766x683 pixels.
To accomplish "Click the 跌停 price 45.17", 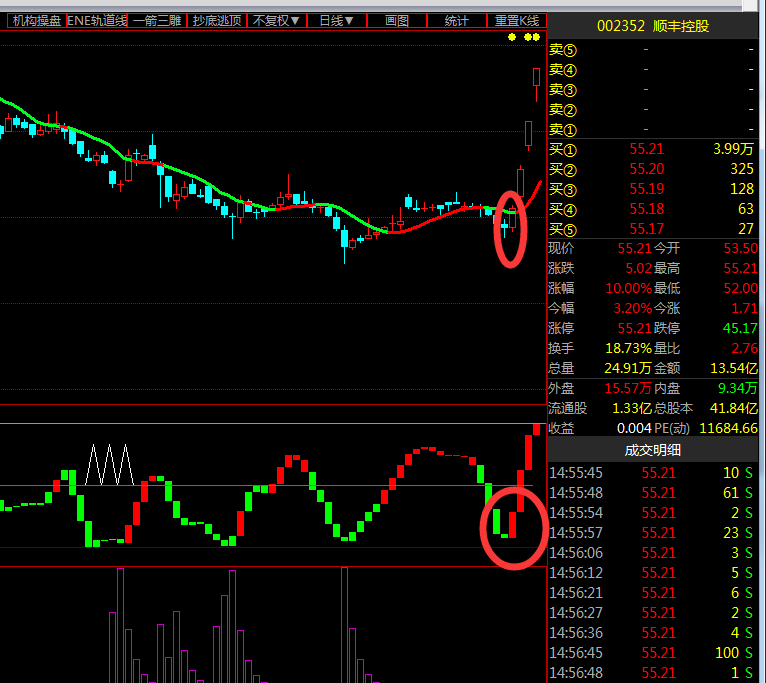I will pos(741,328).
